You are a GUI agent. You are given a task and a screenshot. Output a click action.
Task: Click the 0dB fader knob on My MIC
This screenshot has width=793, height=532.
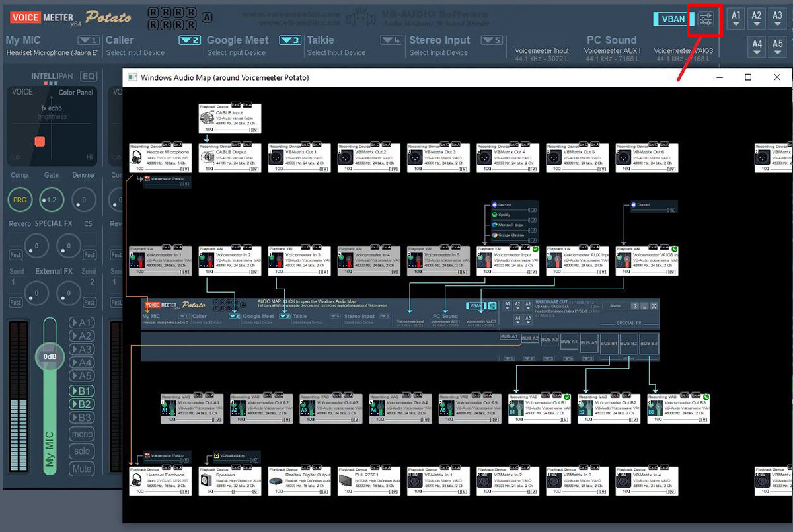click(50, 356)
